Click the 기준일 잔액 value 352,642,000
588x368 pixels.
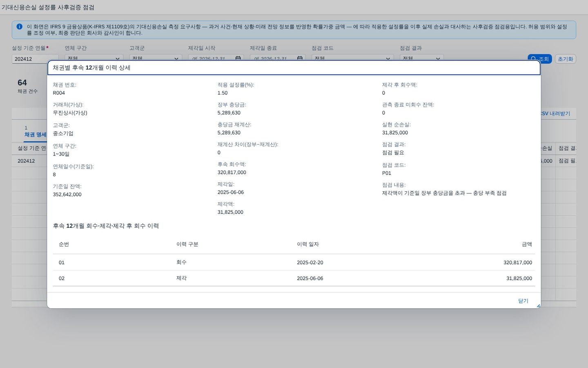pyautogui.click(x=67, y=195)
